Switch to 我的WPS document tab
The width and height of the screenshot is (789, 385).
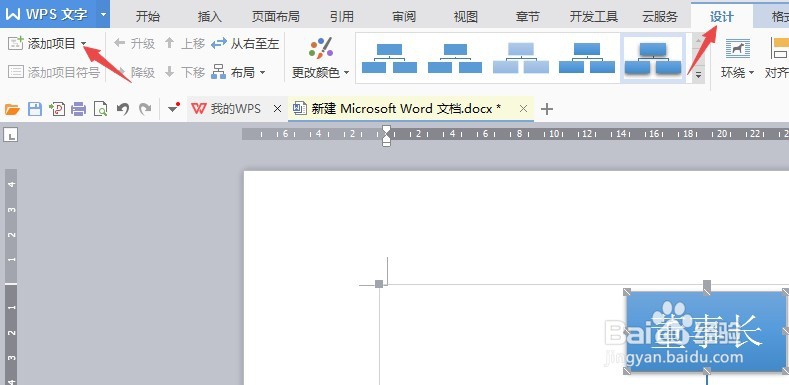(226, 109)
